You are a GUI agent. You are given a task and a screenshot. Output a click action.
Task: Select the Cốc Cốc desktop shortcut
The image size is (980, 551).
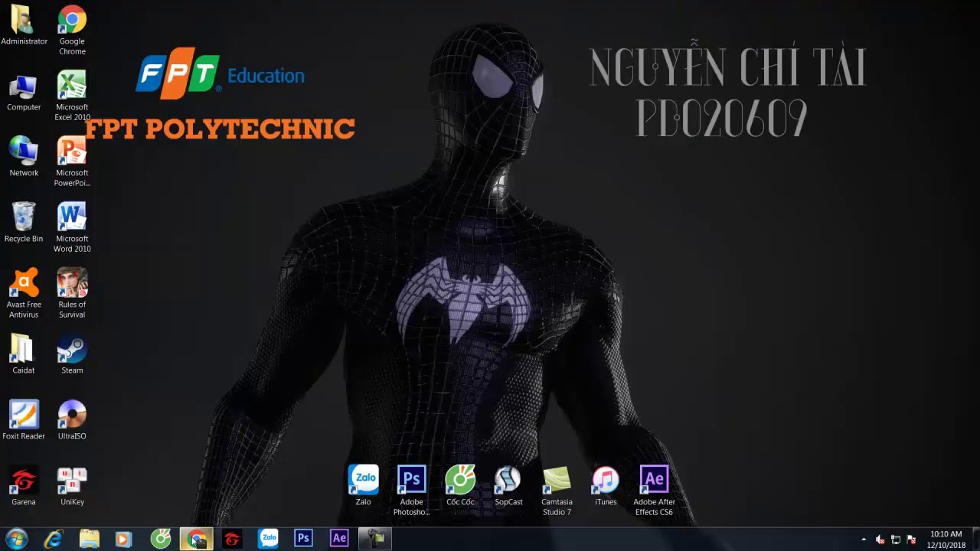click(460, 486)
